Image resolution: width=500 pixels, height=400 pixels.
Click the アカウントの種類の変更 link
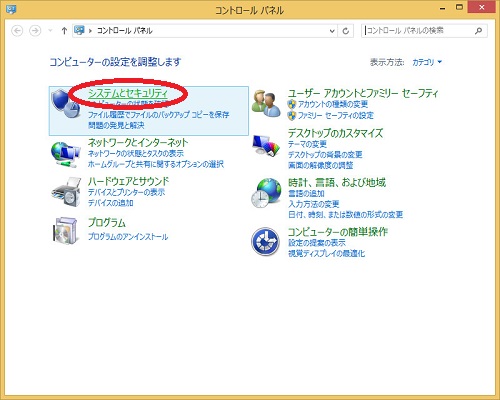[333, 104]
